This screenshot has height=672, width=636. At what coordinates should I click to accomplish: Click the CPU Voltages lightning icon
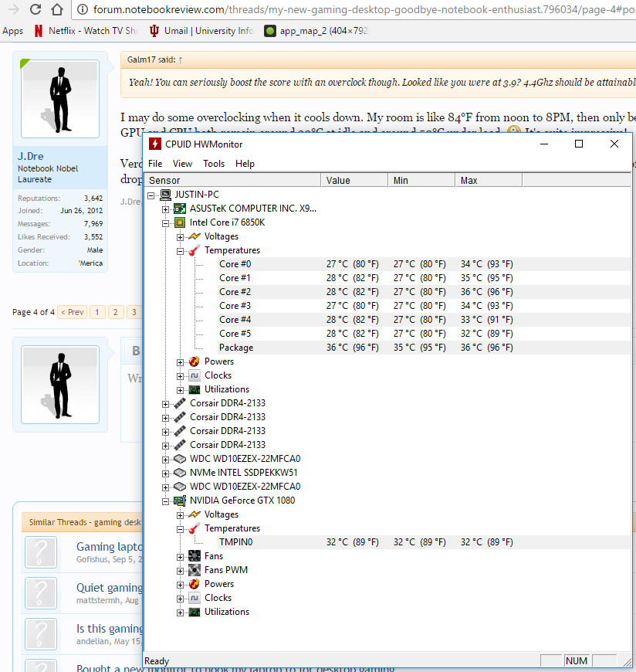click(195, 236)
